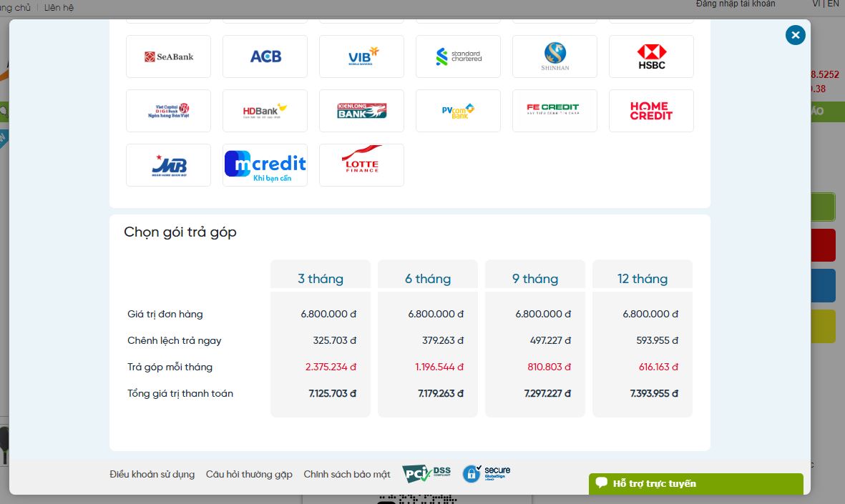Open Chính sách bảo mật link
845x504 pixels.
[x=347, y=475]
